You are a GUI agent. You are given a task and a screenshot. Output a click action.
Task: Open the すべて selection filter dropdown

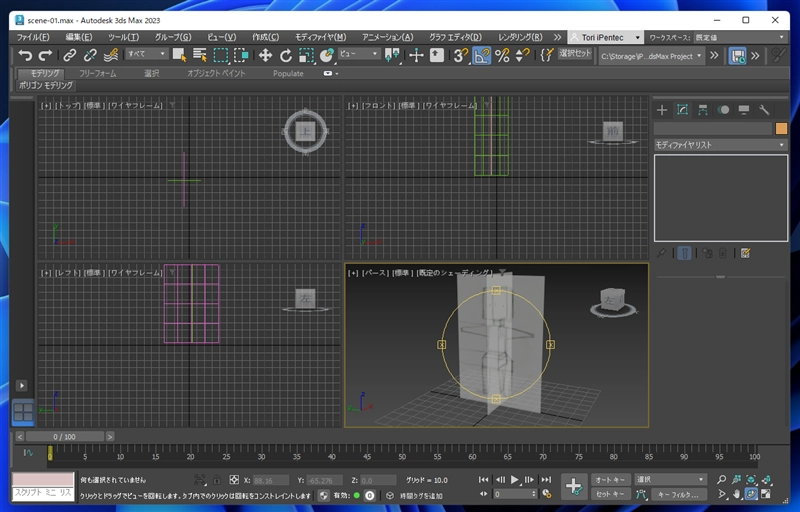click(146, 54)
